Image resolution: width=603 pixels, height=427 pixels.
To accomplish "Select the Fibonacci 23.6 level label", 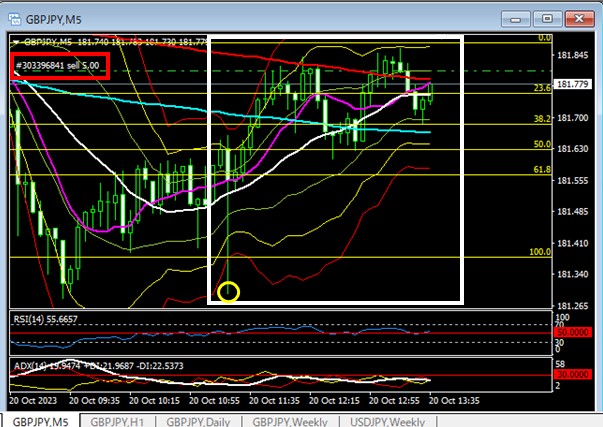I will tap(543, 88).
